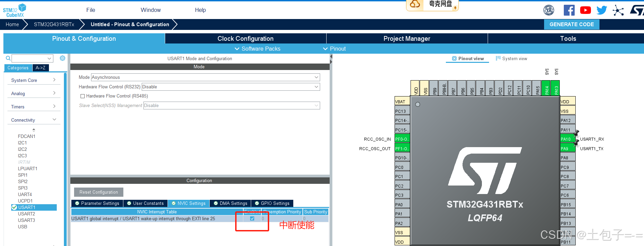
Task: Select FDCAN1 in the peripheral list
Action: pyautogui.click(x=27, y=136)
